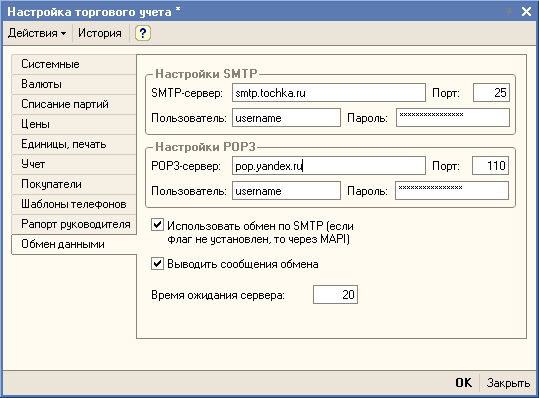Open the help question mark icon
The width and height of the screenshot is (539, 398).
click(x=143, y=33)
